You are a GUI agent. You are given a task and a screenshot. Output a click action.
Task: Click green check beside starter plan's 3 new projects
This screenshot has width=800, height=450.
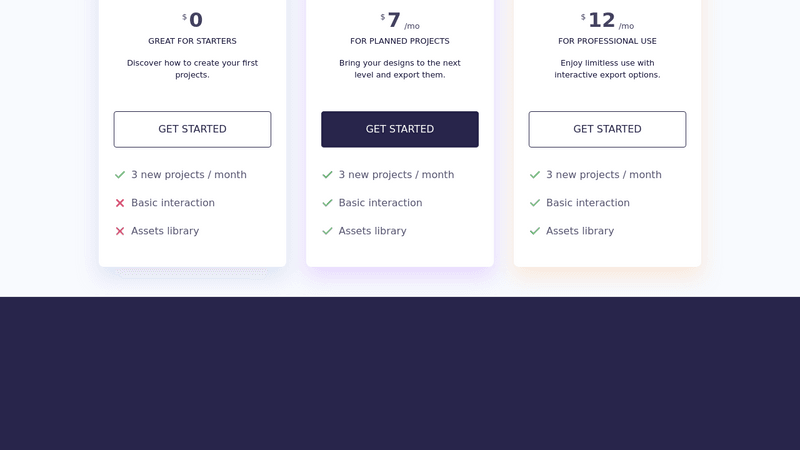point(120,175)
